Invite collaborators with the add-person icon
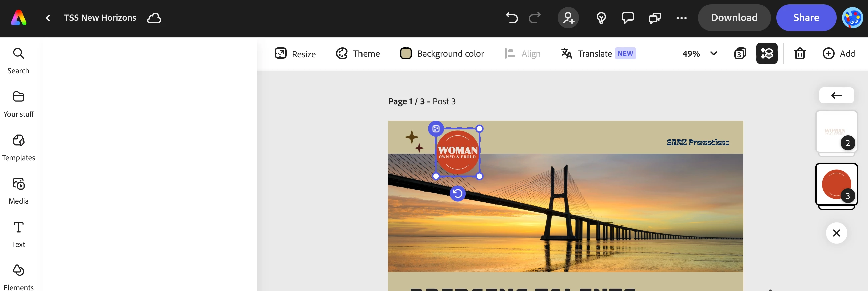The image size is (868, 291). coord(568,18)
